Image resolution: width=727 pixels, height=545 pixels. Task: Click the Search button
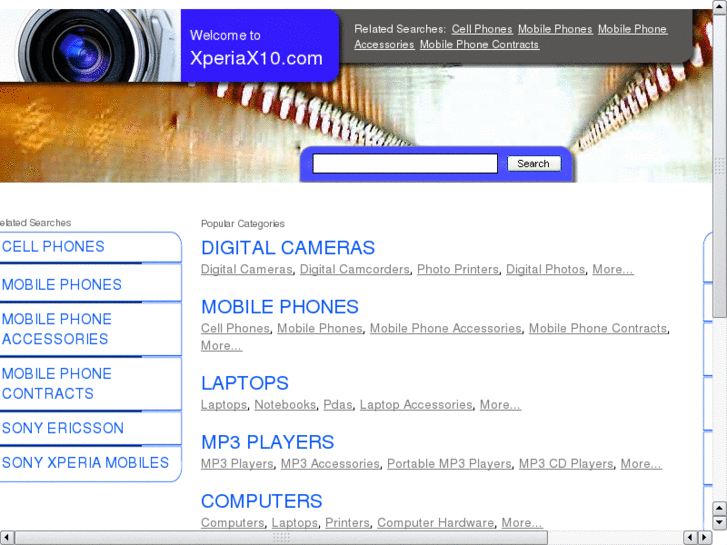(x=534, y=164)
